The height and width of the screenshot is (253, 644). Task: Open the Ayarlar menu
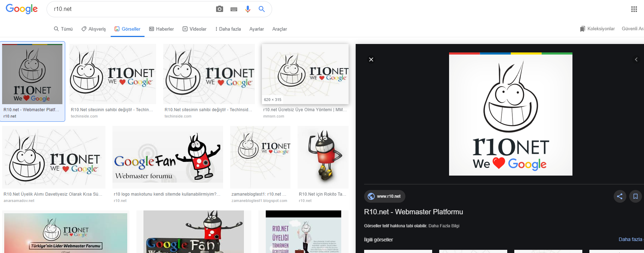pyautogui.click(x=257, y=29)
